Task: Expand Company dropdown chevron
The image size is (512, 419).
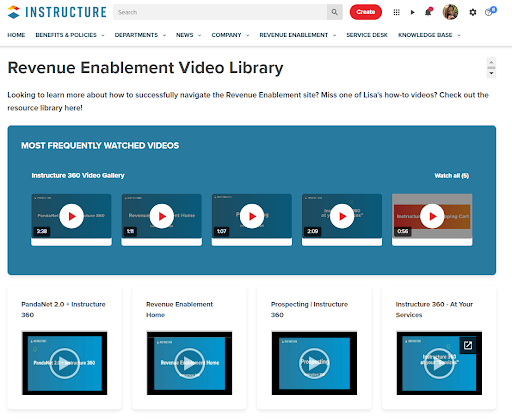Action: click(248, 35)
